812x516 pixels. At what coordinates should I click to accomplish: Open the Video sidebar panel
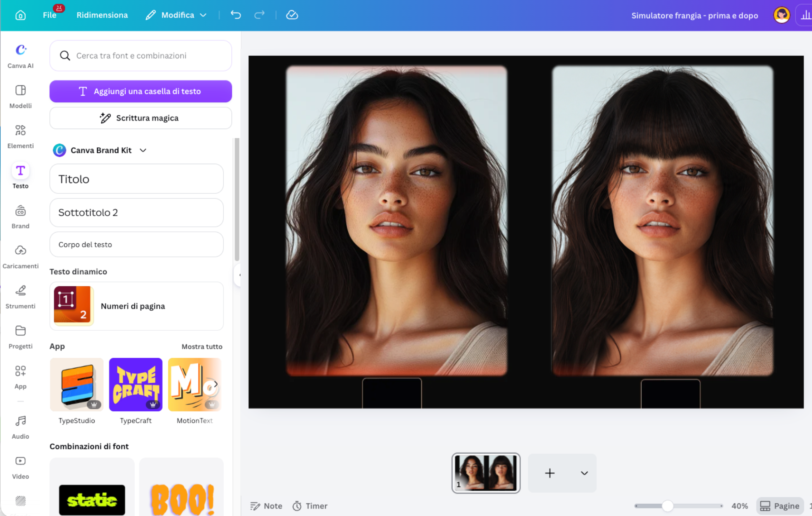coord(20,467)
